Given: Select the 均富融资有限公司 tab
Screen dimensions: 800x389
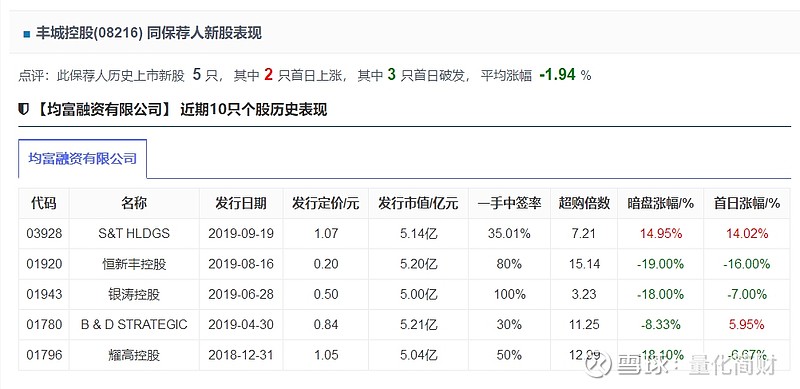Looking at the screenshot, I should (83, 159).
